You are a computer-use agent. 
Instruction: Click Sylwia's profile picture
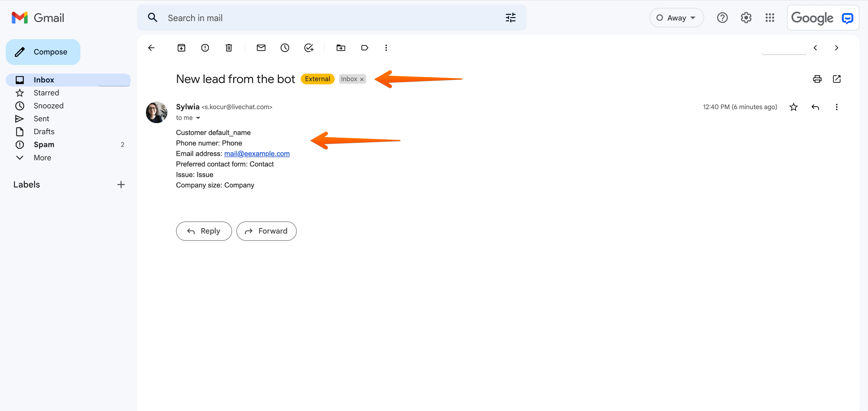coord(157,112)
